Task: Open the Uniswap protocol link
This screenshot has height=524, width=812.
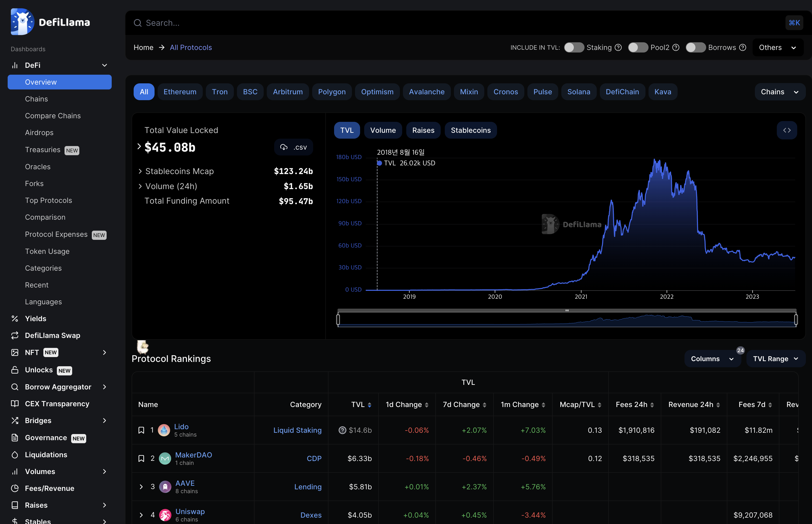Action: (190, 512)
